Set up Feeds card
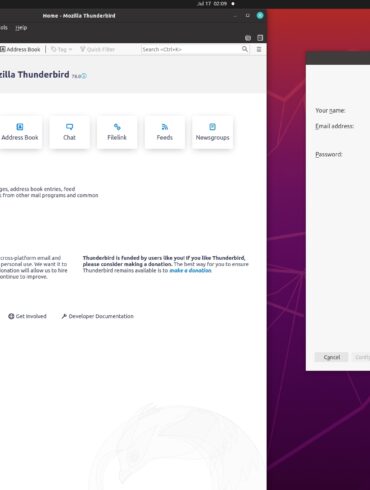370x490 pixels. coord(165,132)
